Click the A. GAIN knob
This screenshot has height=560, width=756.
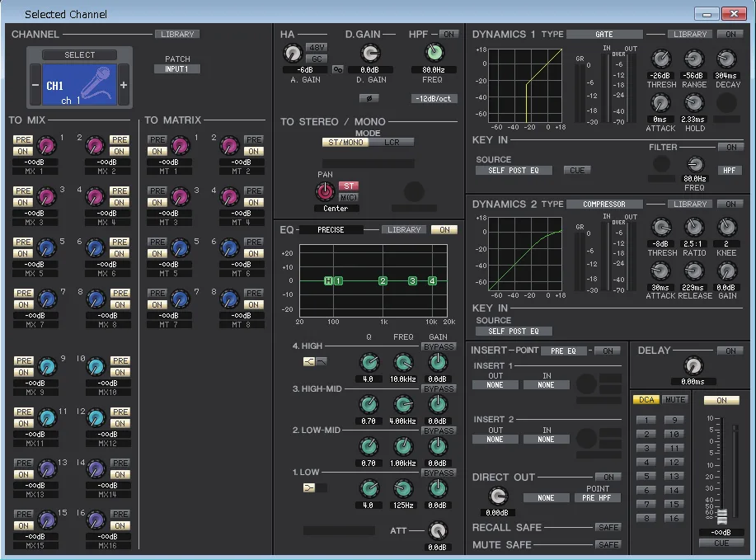tap(292, 54)
